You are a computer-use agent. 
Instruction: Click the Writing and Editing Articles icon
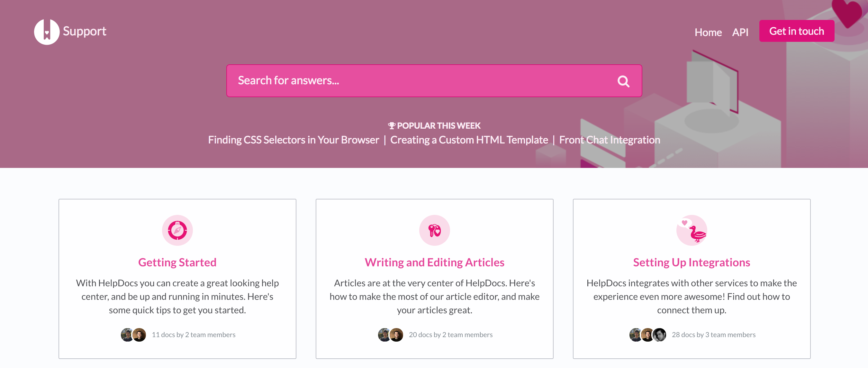pyautogui.click(x=434, y=230)
